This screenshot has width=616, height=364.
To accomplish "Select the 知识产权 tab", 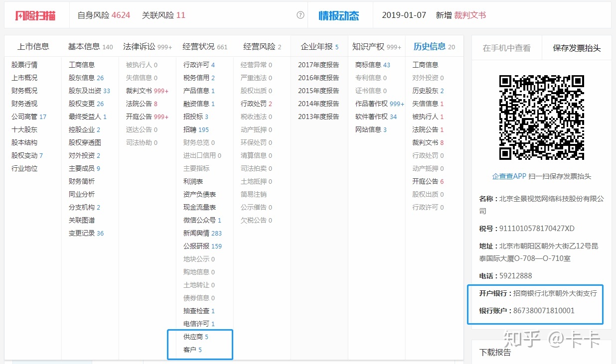I will click(376, 46).
